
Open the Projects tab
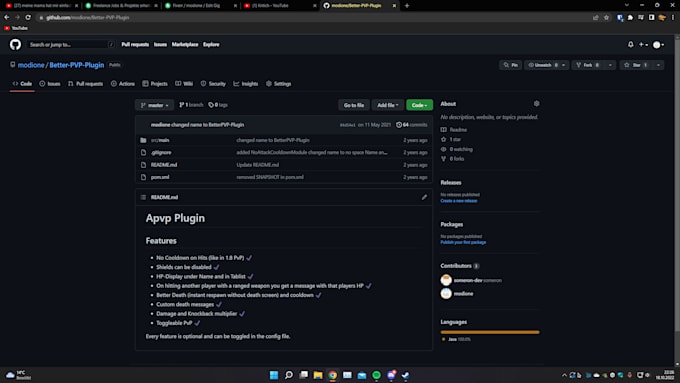[155, 83]
